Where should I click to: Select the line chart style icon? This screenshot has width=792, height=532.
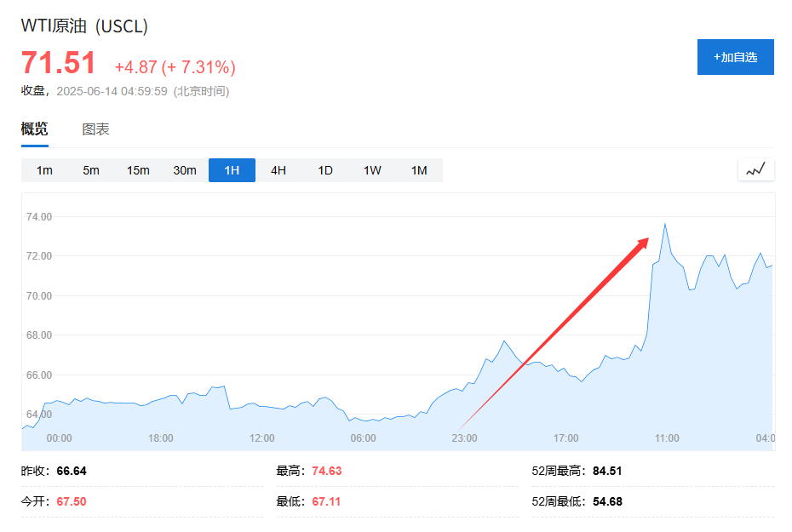755,169
